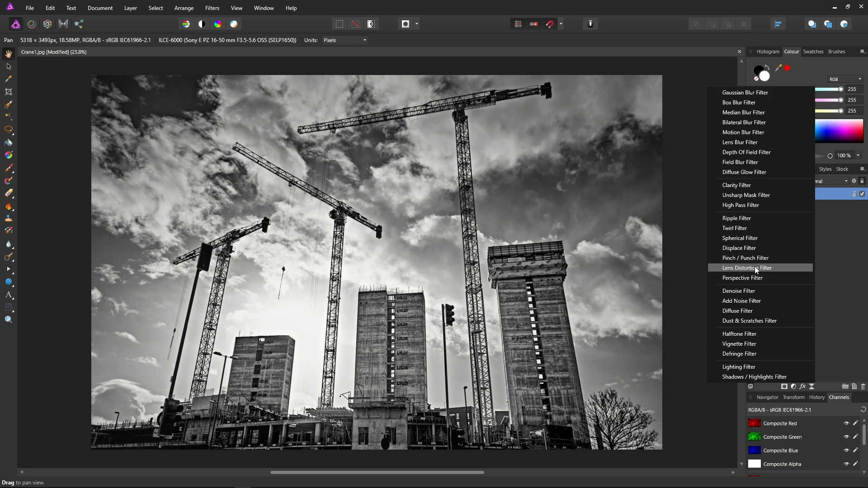Uncheck the layer visibility checkbox
The width and height of the screenshot is (868, 488).
click(x=862, y=194)
